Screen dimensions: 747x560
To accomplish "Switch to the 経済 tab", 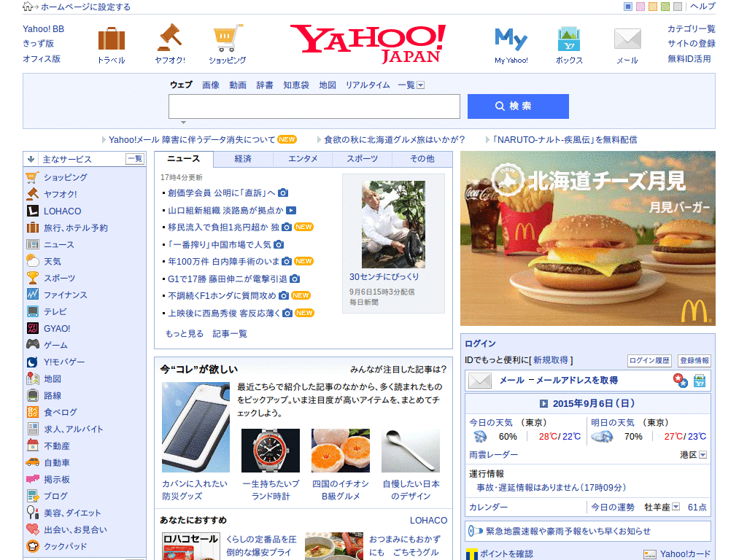I will click(x=243, y=158).
